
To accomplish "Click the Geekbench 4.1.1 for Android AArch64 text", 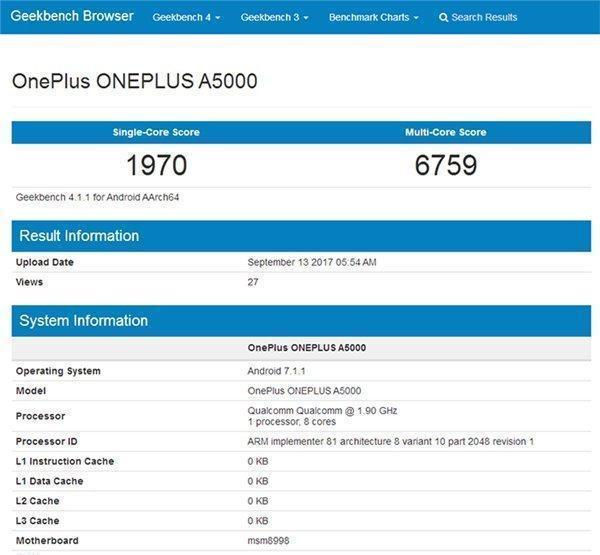I will click(97, 197).
